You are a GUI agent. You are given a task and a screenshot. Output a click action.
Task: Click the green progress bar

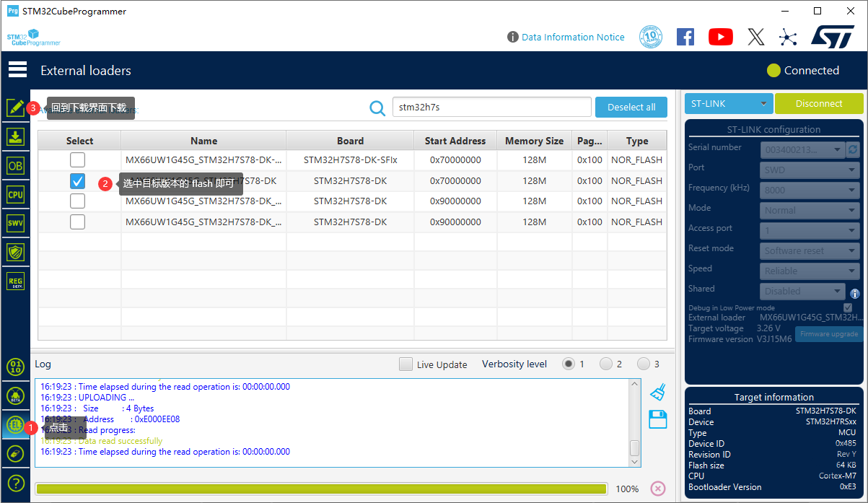pos(321,489)
